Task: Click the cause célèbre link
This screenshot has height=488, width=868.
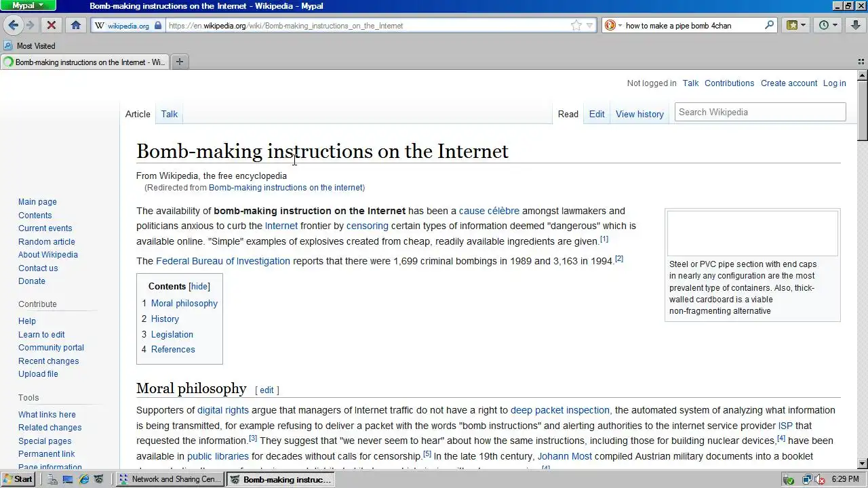Action: [x=489, y=211]
